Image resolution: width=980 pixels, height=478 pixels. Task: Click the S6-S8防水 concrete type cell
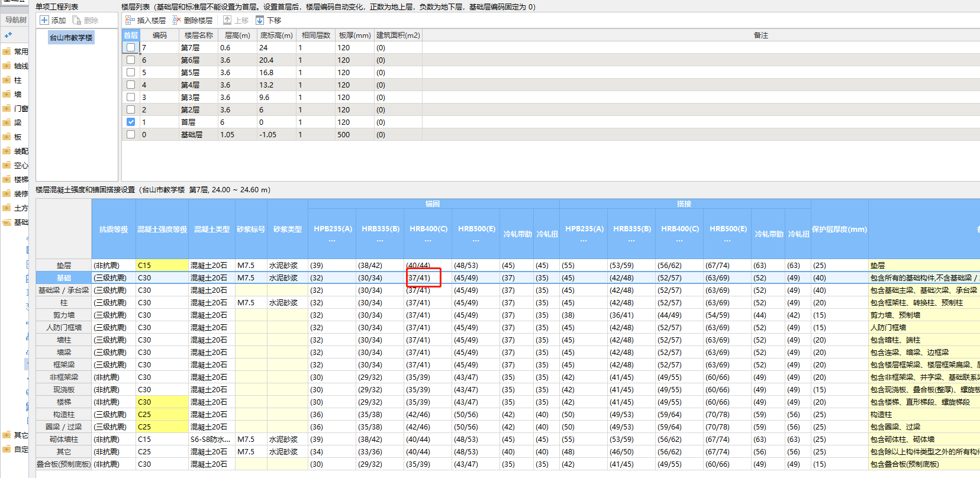point(211,440)
